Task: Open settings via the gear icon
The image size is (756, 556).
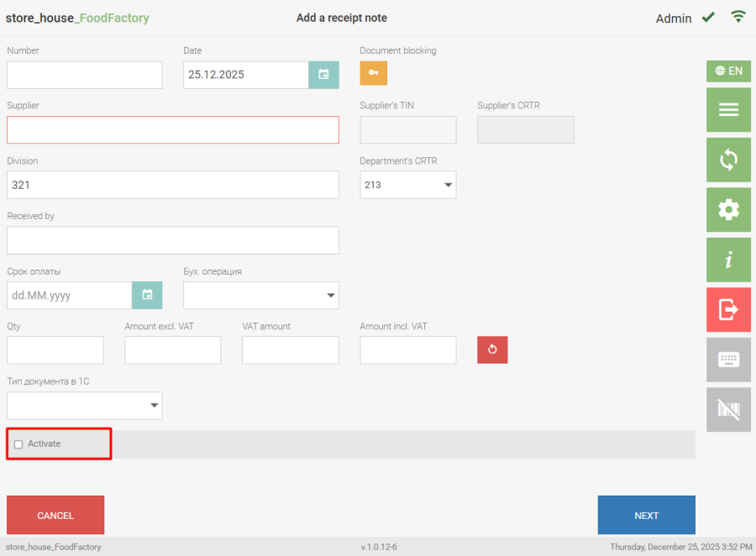Action: click(x=728, y=210)
